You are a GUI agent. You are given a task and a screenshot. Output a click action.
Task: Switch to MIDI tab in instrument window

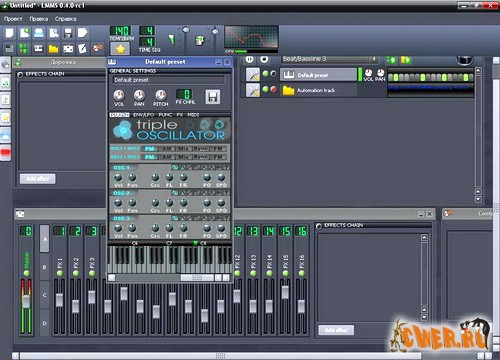pyautogui.click(x=193, y=115)
